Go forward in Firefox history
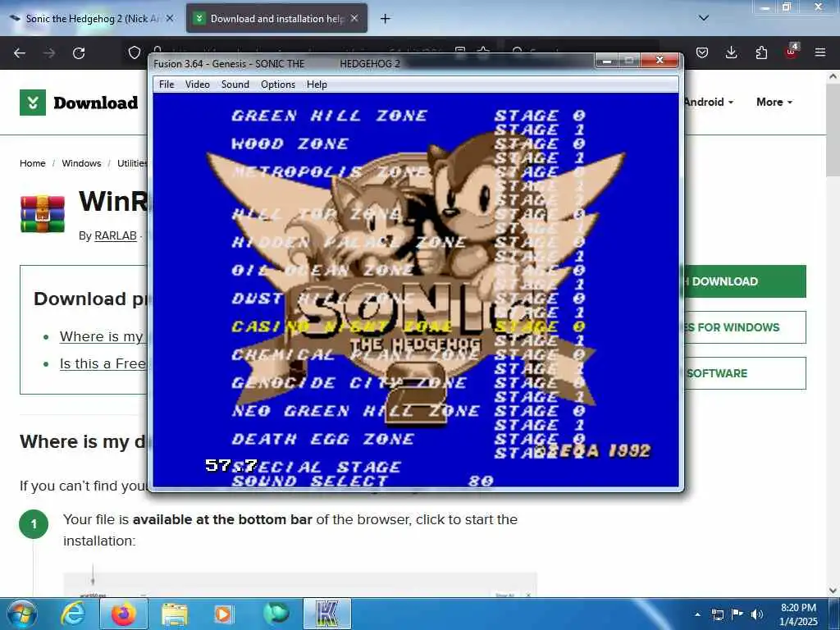Image resolution: width=840 pixels, height=630 pixels. (49, 53)
